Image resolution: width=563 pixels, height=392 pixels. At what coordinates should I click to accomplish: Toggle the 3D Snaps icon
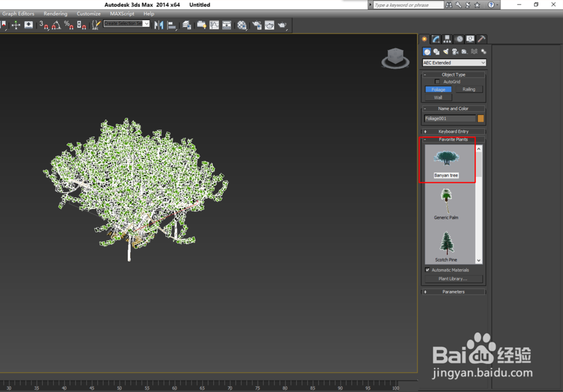44,25
